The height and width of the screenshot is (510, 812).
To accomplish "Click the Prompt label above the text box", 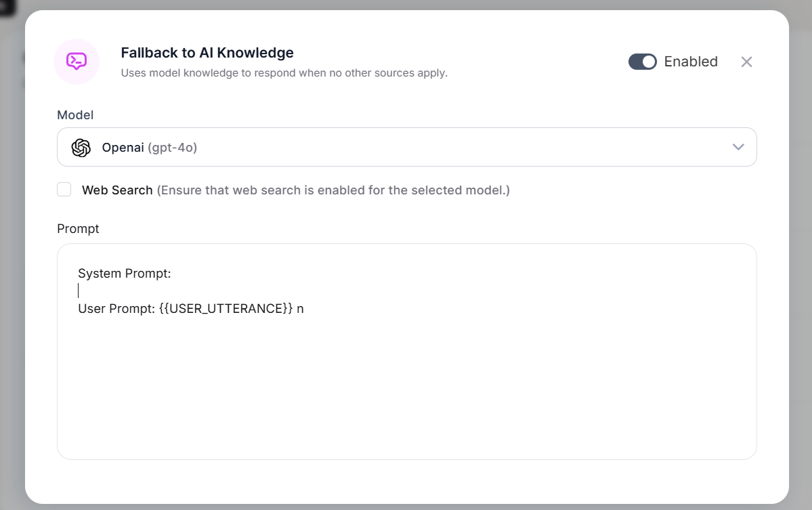I will tap(78, 229).
